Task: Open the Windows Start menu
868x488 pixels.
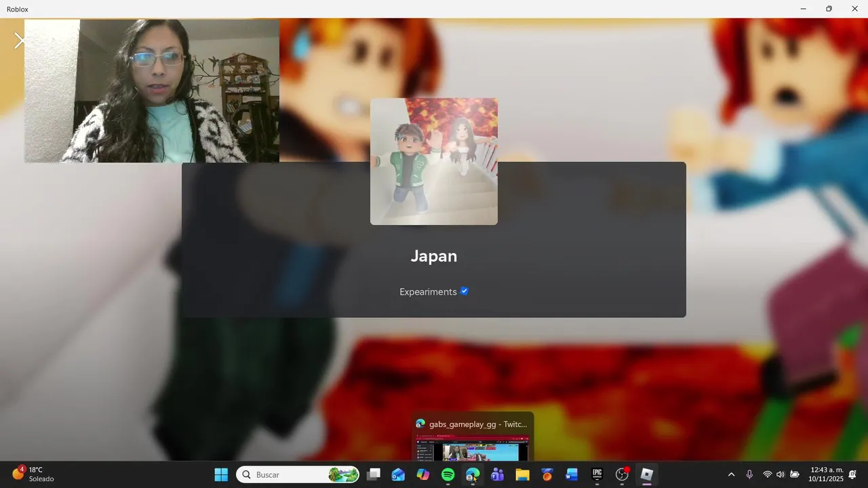Action: [221, 474]
